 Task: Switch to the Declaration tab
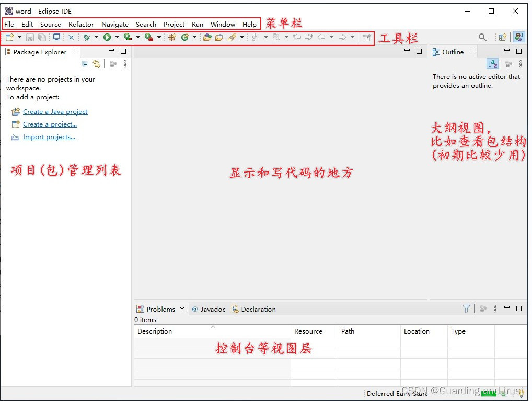pyautogui.click(x=254, y=310)
